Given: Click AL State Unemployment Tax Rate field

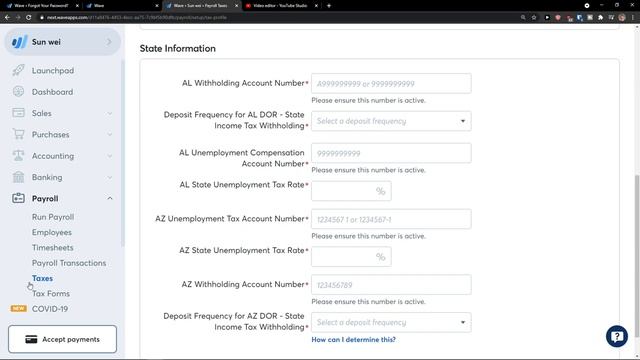Looking at the screenshot, I should [x=351, y=191].
